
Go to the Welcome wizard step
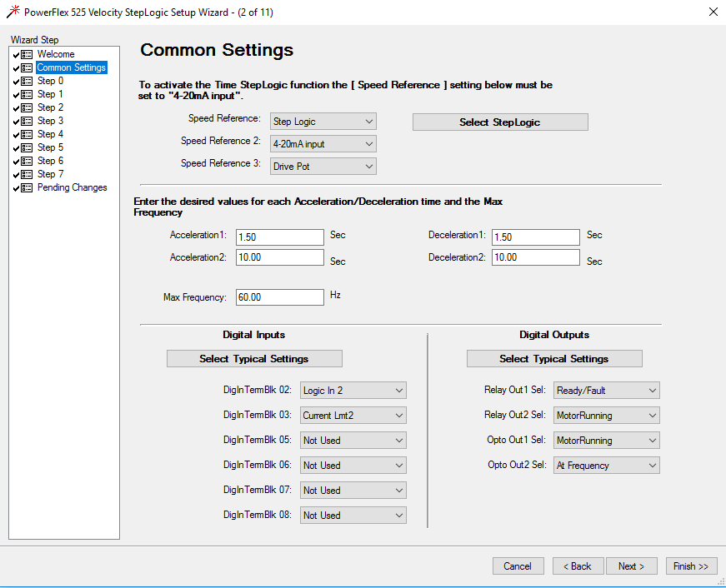click(x=56, y=54)
